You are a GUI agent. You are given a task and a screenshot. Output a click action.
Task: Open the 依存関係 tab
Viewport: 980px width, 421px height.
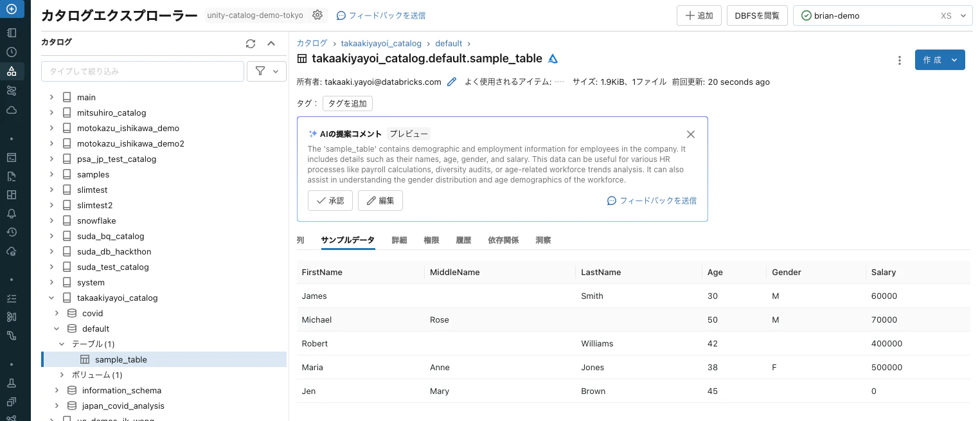(x=503, y=240)
